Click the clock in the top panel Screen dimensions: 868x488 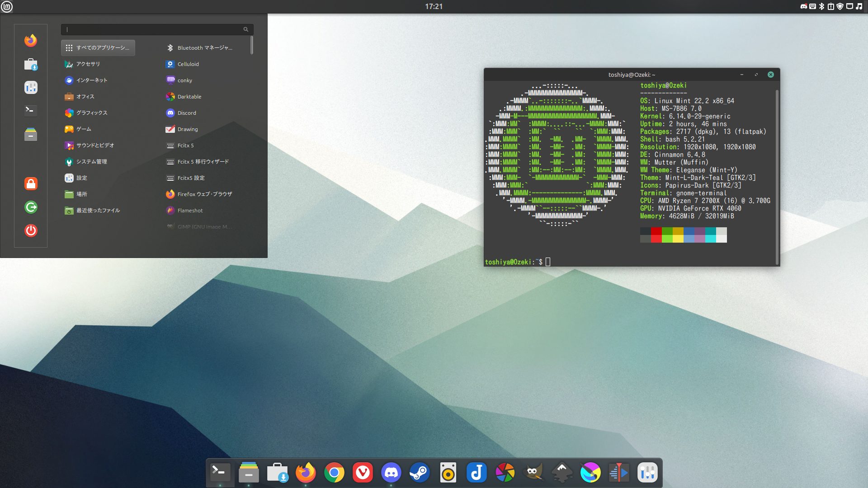click(x=434, y=6)
